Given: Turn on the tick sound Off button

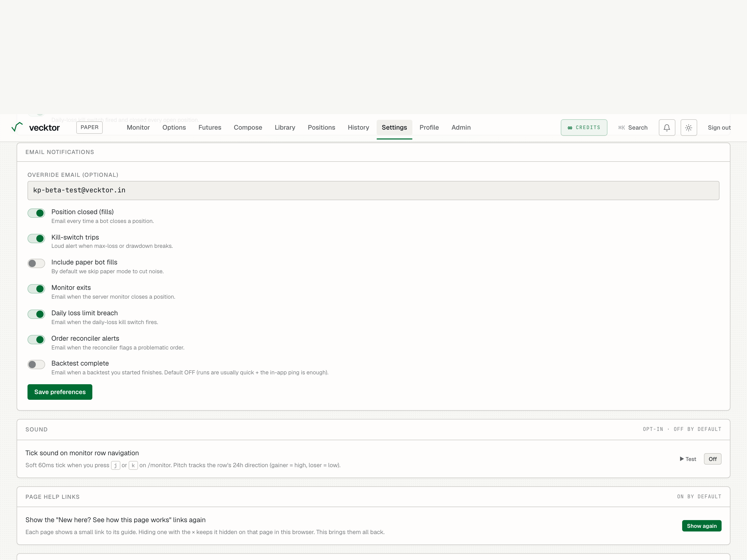Looking at the screenshot, I should point(713,459).
